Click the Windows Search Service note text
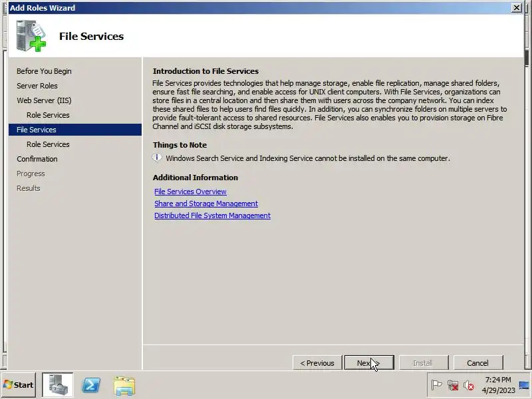 click(x=308, y=158)
